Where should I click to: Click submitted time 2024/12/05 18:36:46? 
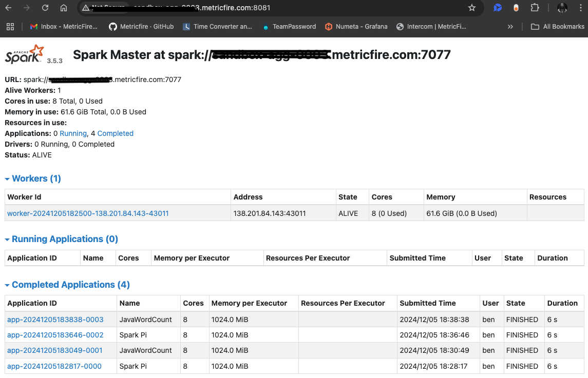tap(434, 335)
